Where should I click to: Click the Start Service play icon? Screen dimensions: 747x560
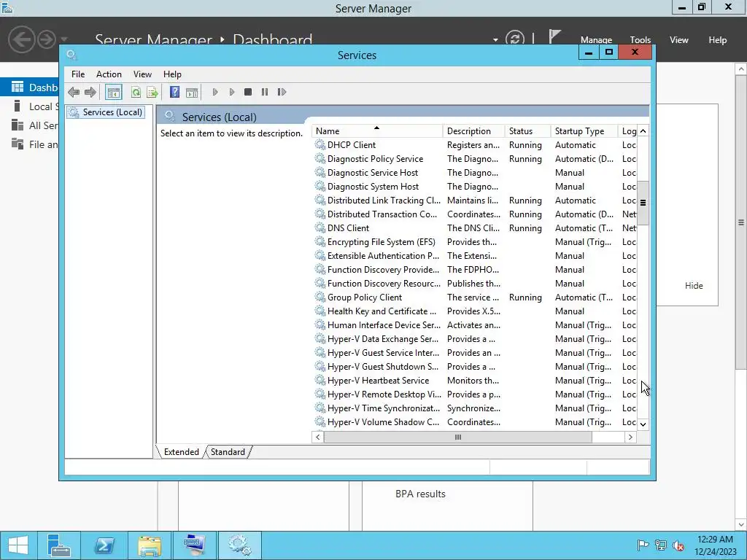(x=215, y=92)
